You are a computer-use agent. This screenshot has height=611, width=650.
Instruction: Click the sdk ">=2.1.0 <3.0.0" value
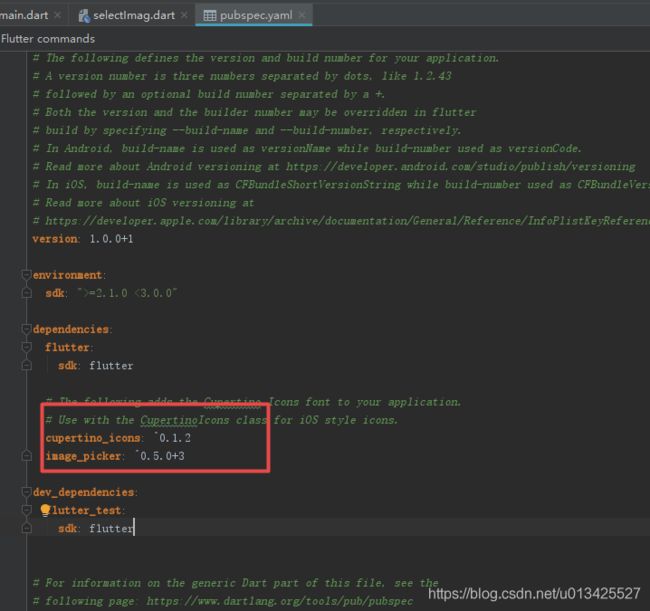(x=127, y=293)
